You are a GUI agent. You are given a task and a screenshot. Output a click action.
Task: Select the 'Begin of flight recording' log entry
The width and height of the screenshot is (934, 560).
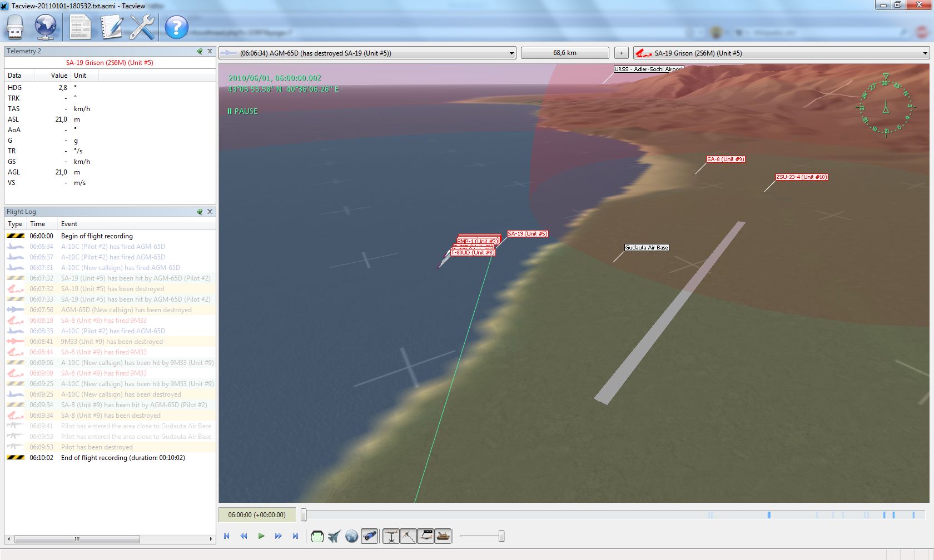point(110,236)
